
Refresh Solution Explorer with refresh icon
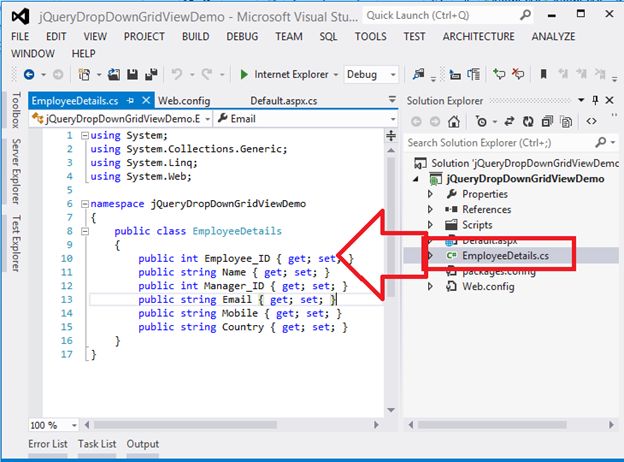(x=528, y=121)
